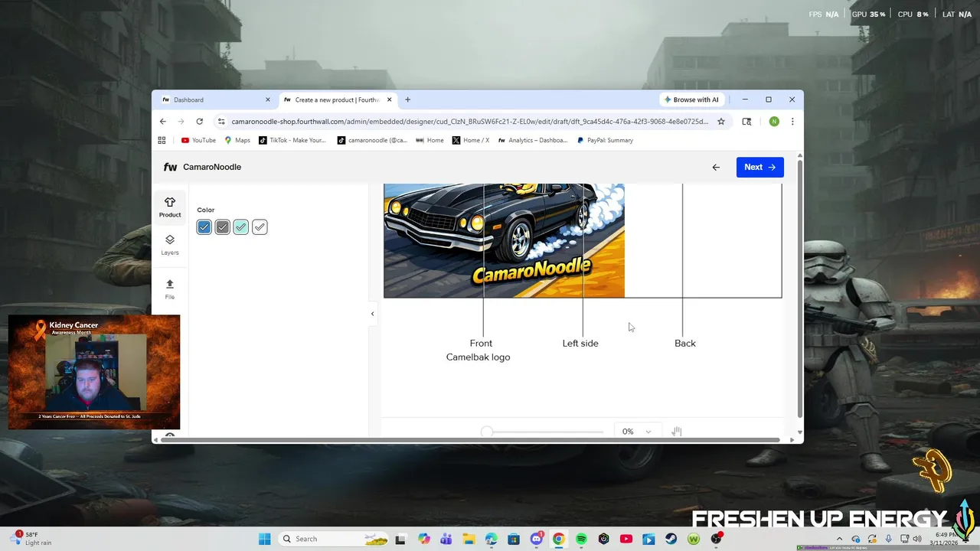
Task: Click the Browse with AI button
Action: pos(691,99)
